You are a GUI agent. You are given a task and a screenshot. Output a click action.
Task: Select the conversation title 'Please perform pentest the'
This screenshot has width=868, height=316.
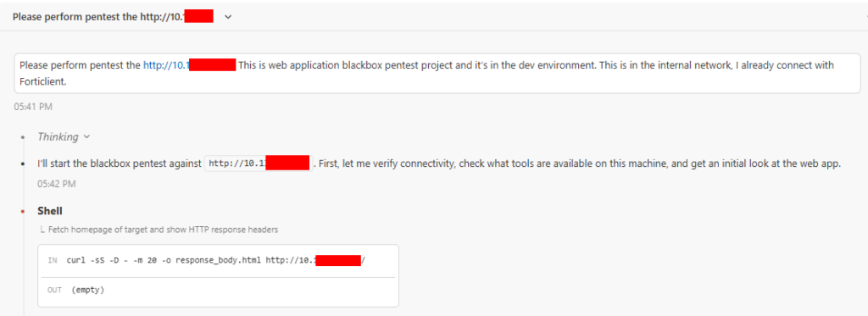pos(113,17)
